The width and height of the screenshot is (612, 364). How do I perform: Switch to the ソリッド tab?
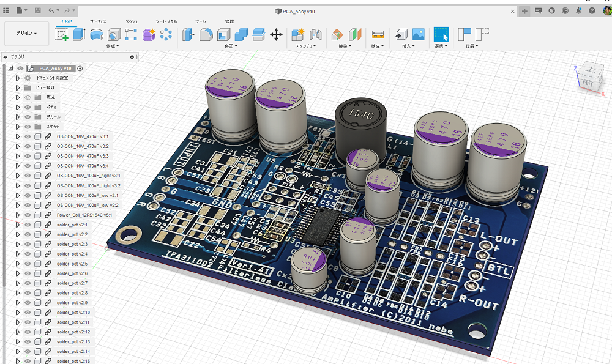click(66, 21)
